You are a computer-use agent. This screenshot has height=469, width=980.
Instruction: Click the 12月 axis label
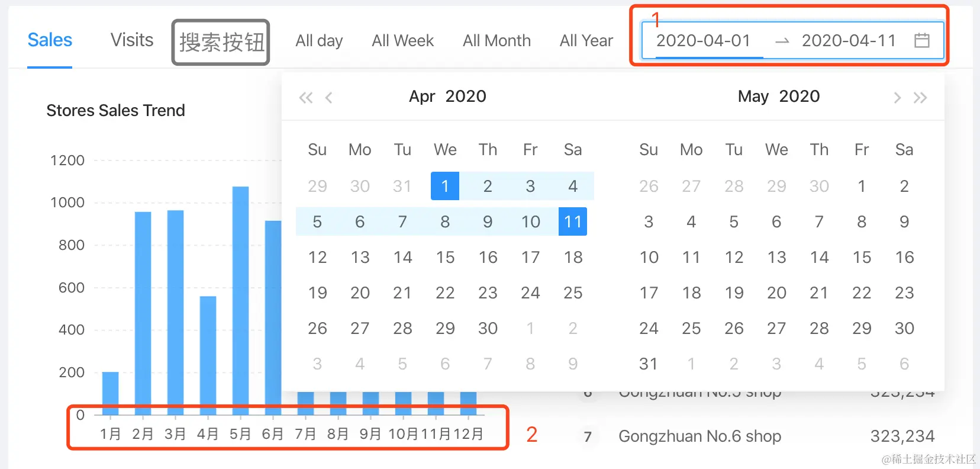tap(468, 434)
